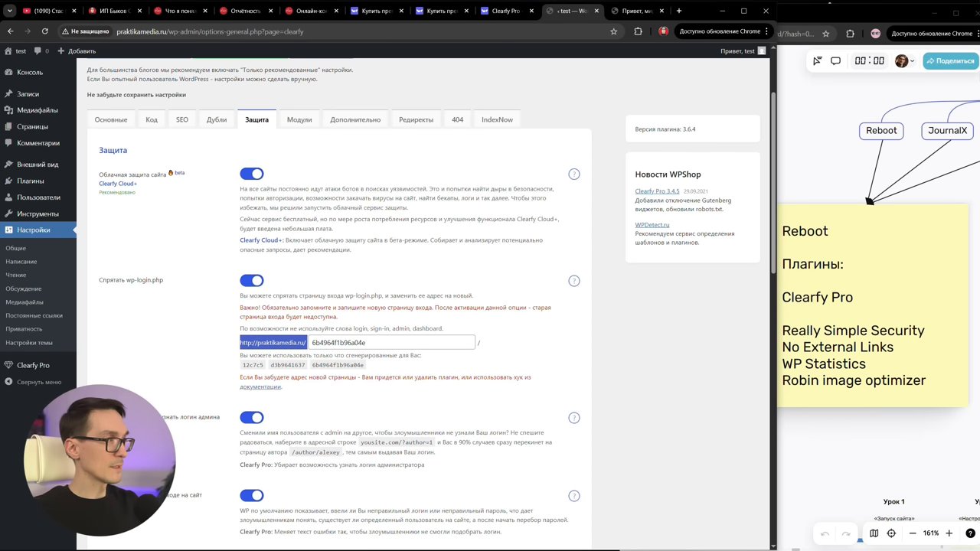Click the fit-to-screen target icon on whiteboard
The image size is (980, 551).
click(891, 533)
